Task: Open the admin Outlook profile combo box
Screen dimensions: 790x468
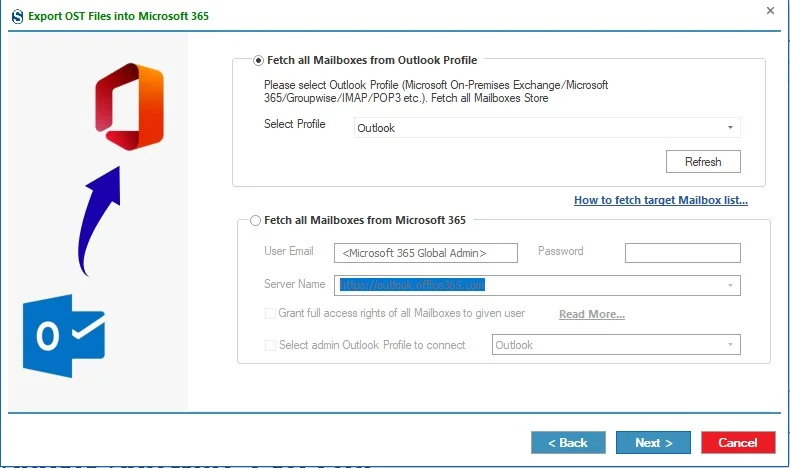Action: (x=616, y=345)
